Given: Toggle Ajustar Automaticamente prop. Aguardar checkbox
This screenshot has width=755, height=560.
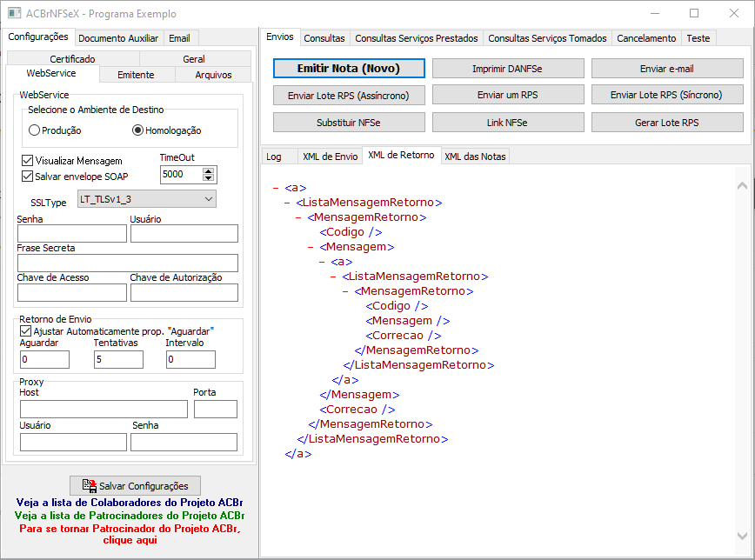Looking at the screenshot, I should tap(25, 330).
